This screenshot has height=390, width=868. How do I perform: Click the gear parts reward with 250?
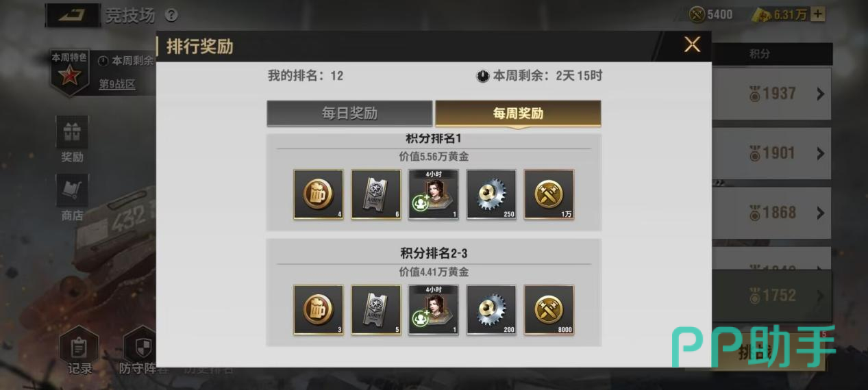491,194
